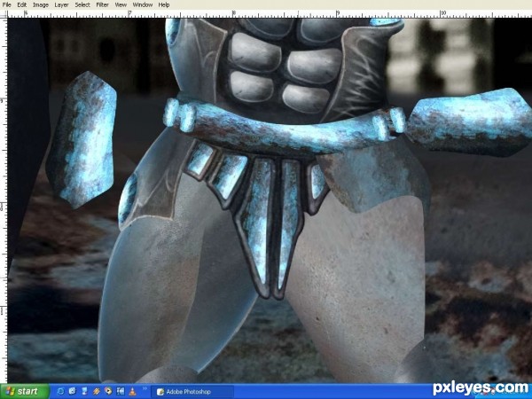Image resolution: width=532 pixels, height=399 pixels.
Task: Open the Filter menu
Action: (102, 4)
